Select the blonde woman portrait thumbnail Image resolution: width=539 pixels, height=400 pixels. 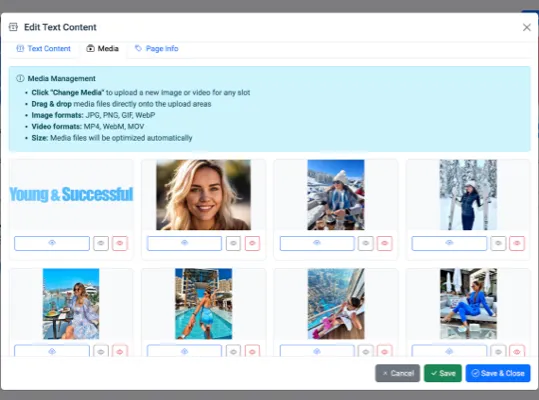(x=204, y=195)
